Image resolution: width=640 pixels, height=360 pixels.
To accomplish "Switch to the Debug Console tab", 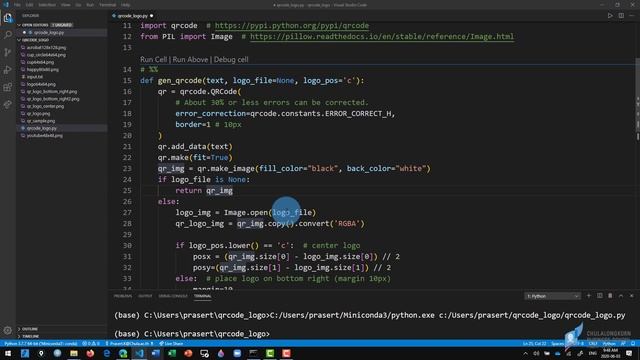I will [x=173, y=296].
